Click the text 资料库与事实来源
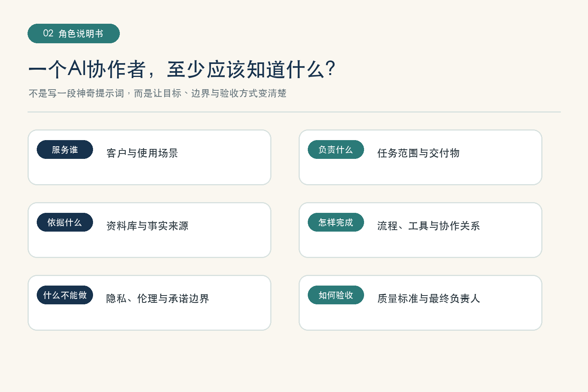This screenshot has width=588, height=392. pyautogui.click(x=147, y=226)
